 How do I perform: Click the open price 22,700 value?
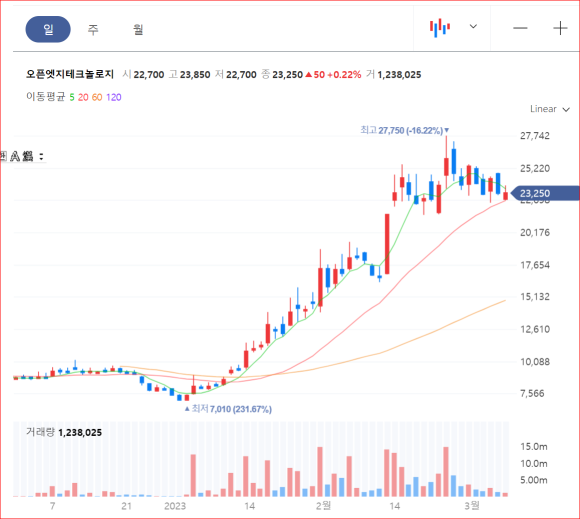click(x=149, y=75)
